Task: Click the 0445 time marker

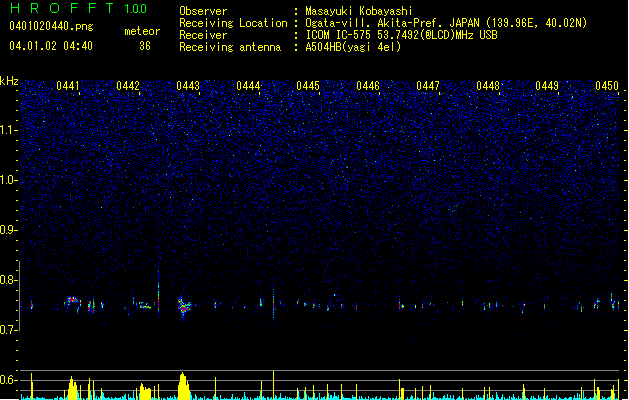Action: (x=308, y=86)
